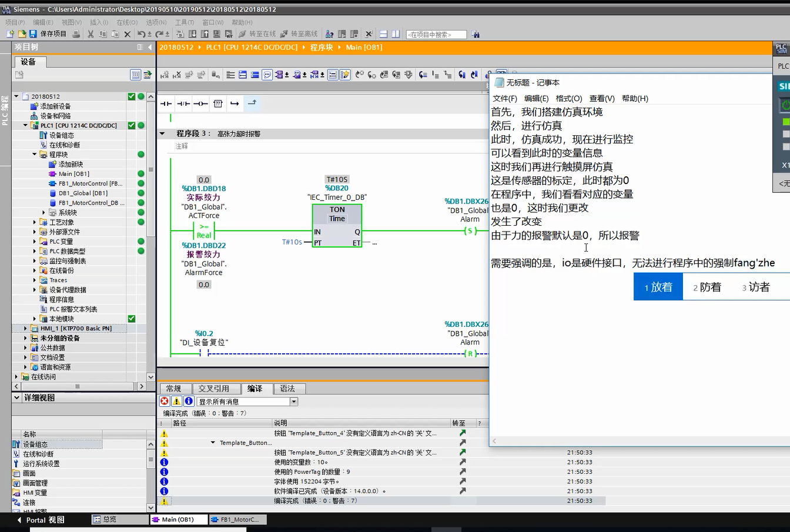
Task: Select Main [OB1] in project tree
Action: coord(73,174)
